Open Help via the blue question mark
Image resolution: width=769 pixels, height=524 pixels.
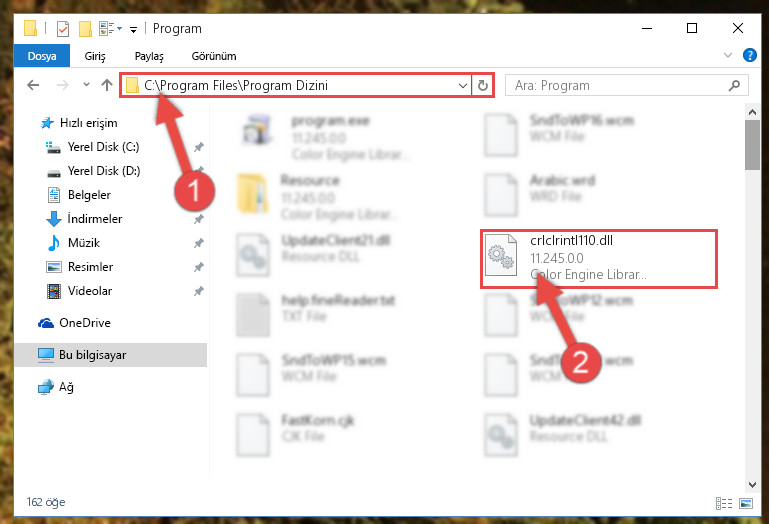coord(749,55)
